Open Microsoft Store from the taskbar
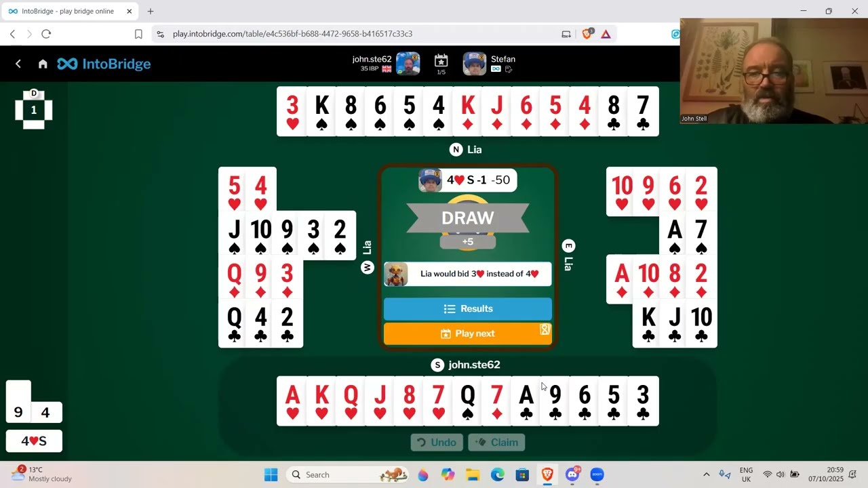Viewport: 868px width, 488px height. click(522, 474)
